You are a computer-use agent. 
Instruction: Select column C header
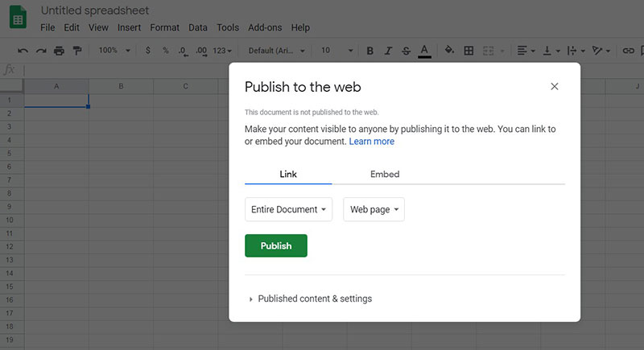click(186, 86)
